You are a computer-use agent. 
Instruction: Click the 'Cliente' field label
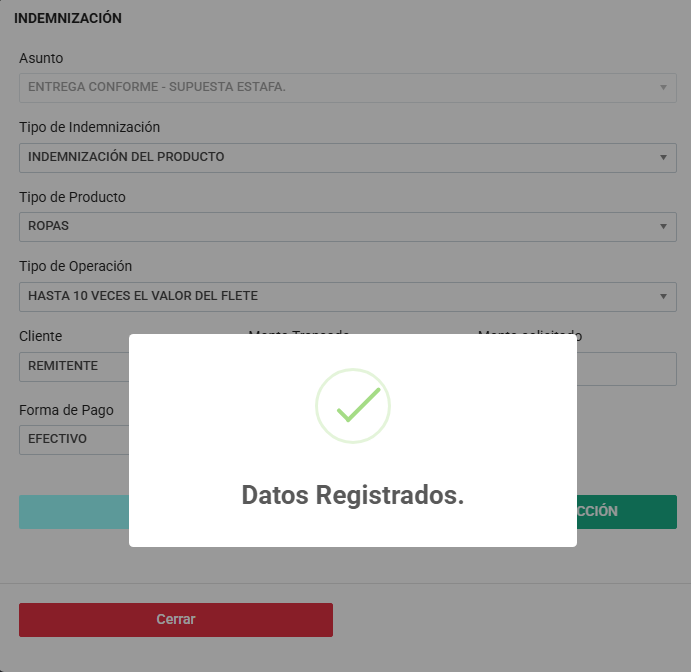(41, 336)
